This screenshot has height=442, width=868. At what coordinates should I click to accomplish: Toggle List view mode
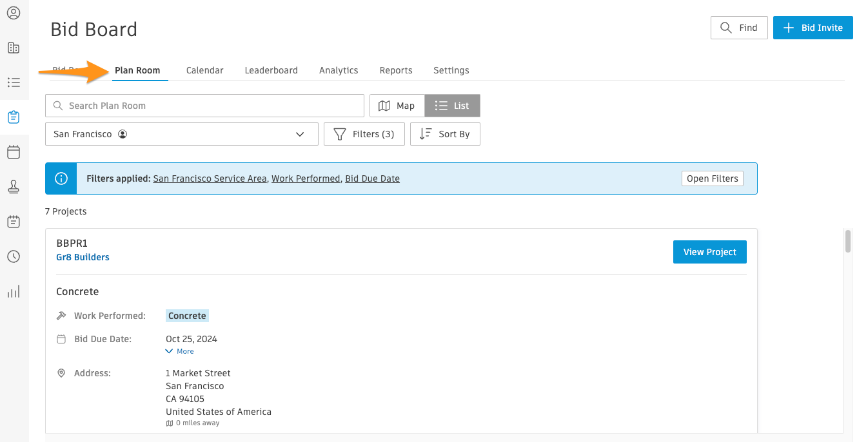(452, 105)
